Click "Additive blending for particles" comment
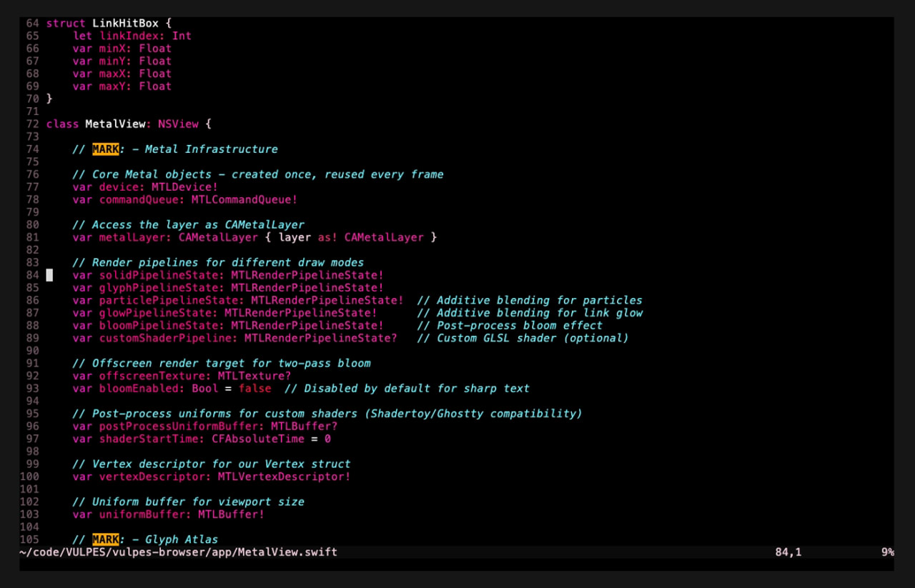This screenshot has height=588, width=915. [530, 301]
